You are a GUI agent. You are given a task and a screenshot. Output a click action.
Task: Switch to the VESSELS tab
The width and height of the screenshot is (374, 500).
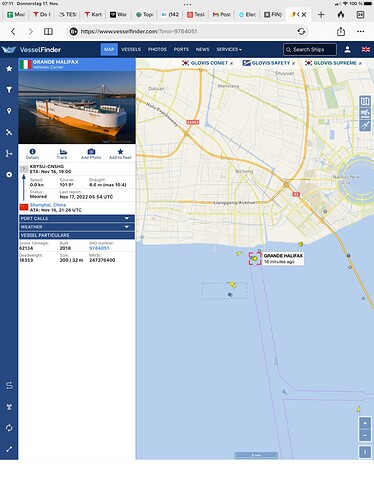click(131, 49)
